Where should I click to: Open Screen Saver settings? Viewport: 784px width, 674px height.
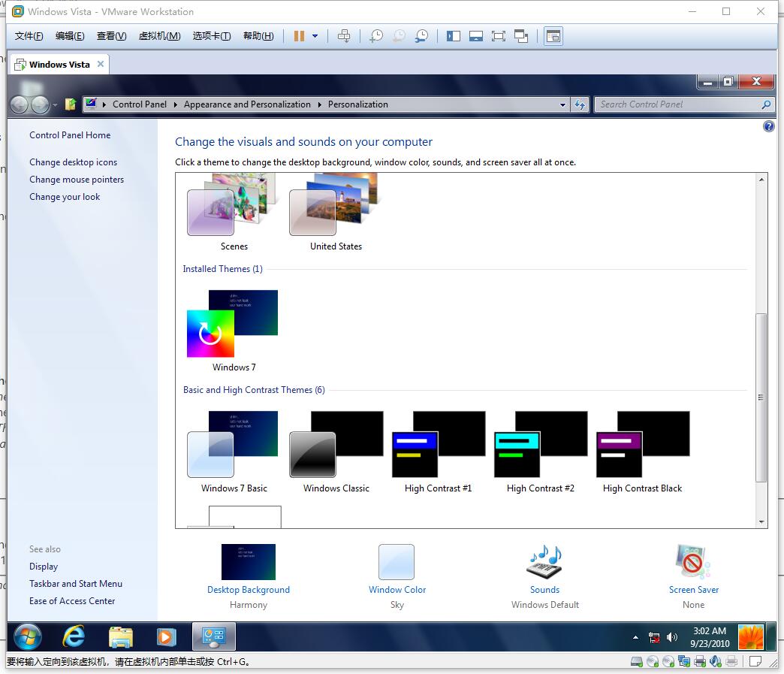693,577
